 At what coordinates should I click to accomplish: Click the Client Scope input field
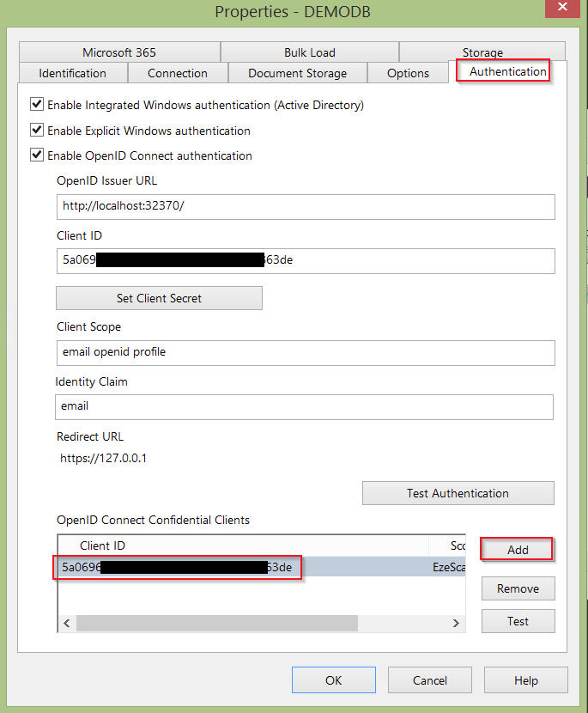click(x=305, y=352)
